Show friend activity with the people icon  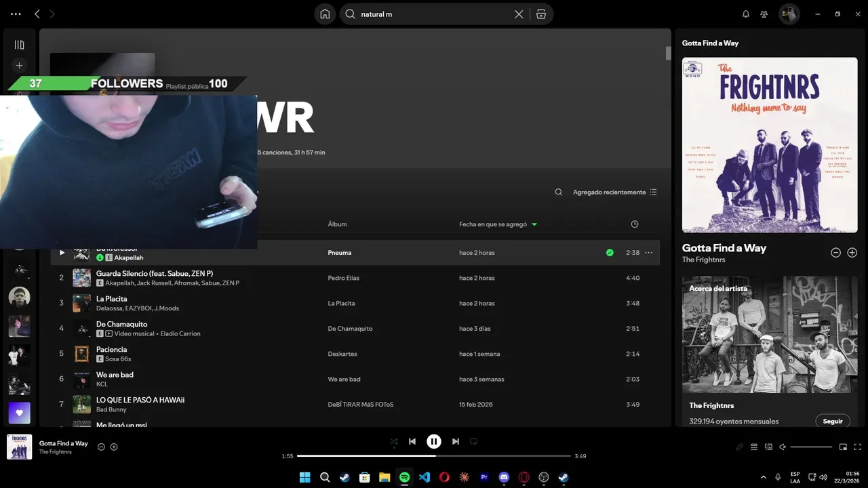tap(764, 14)
